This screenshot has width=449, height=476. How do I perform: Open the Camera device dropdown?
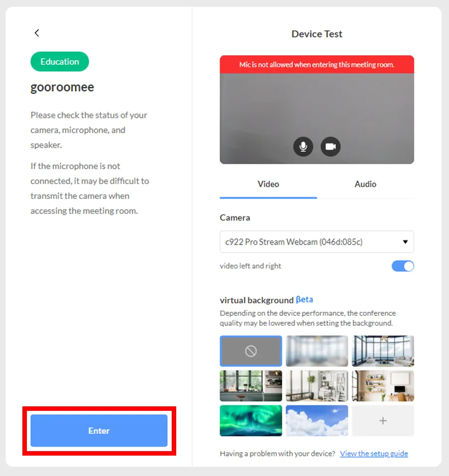(317, 242)
